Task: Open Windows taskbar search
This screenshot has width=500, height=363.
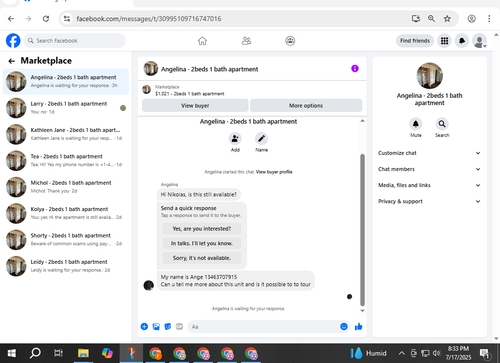Action: click(x=35, y=353)
